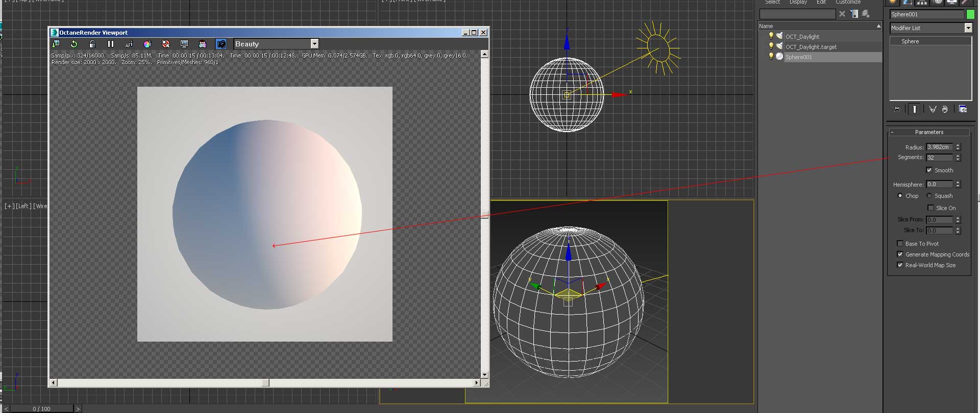Open the green object color swatch

970,14
